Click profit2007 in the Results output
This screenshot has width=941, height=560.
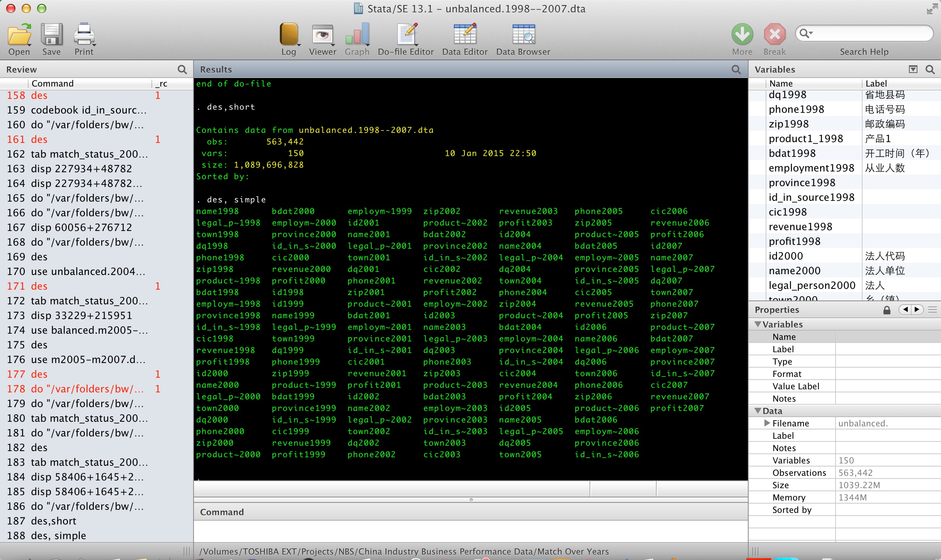(677, 408)
